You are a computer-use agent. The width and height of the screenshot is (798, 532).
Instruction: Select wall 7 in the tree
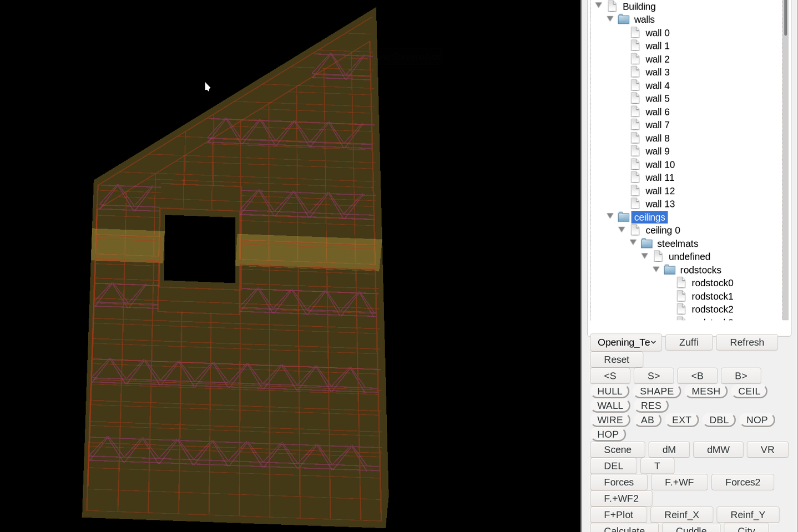tap(658, 125)
